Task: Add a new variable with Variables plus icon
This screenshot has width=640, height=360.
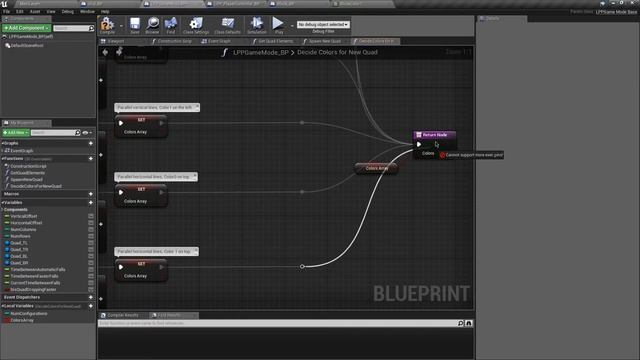Action: point(91,202)
